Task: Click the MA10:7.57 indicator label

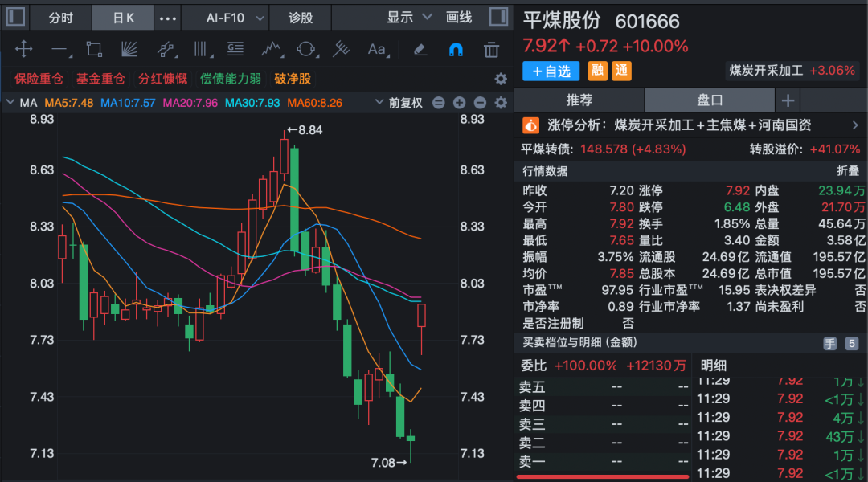Action: pyautogui.click(x=128, y=102)
